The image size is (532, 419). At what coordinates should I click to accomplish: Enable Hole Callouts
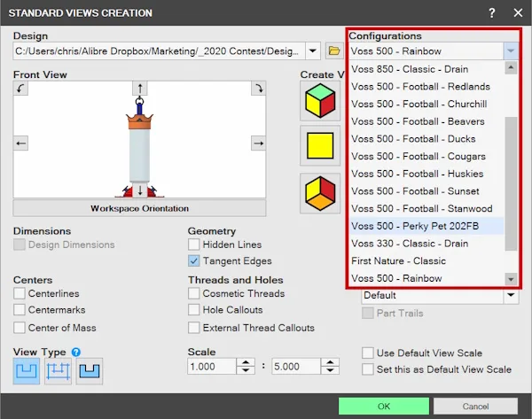[193, 309]
